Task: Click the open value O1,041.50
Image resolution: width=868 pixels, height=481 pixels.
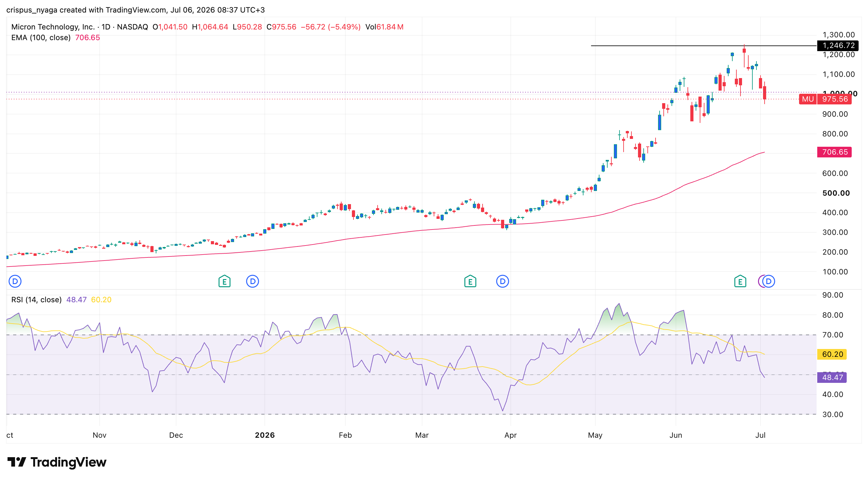Action: (170, 27)
